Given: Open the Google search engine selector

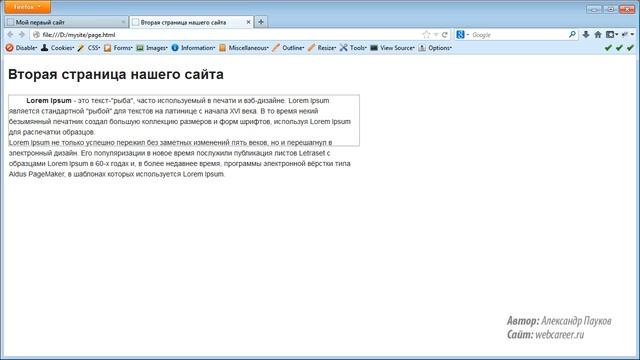Looking at the screenshot, I should [x=462, y=35].
